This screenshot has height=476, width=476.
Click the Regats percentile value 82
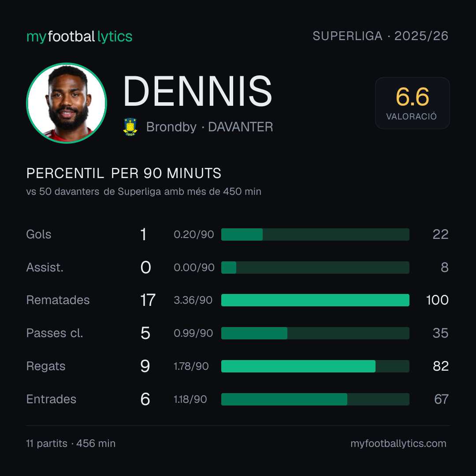point(441,366)
